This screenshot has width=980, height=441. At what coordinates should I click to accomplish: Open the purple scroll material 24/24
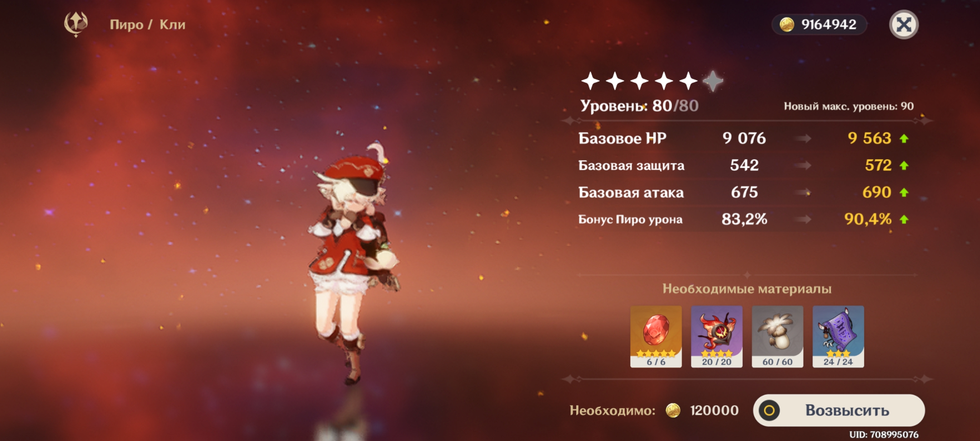(x=838, y=336)
